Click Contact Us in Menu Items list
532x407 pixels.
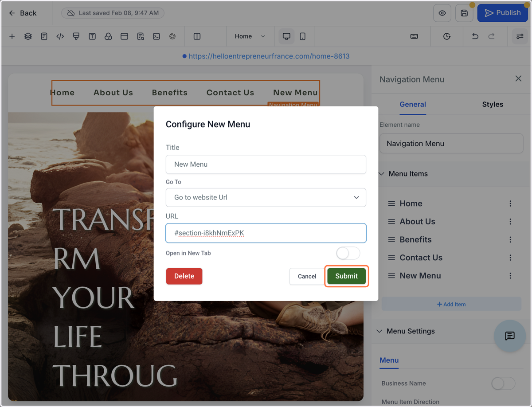tap(421, 258)
